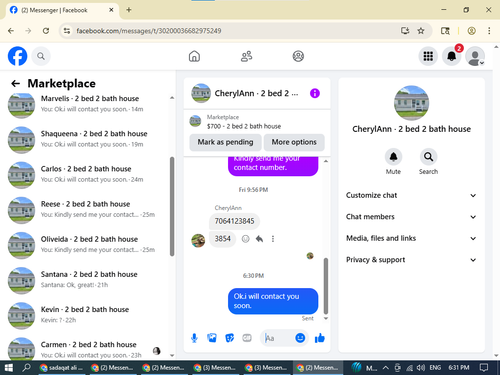
Task: Open Carlos 2 bed 2 bath house chat
Action: click(x=88, y=174)
